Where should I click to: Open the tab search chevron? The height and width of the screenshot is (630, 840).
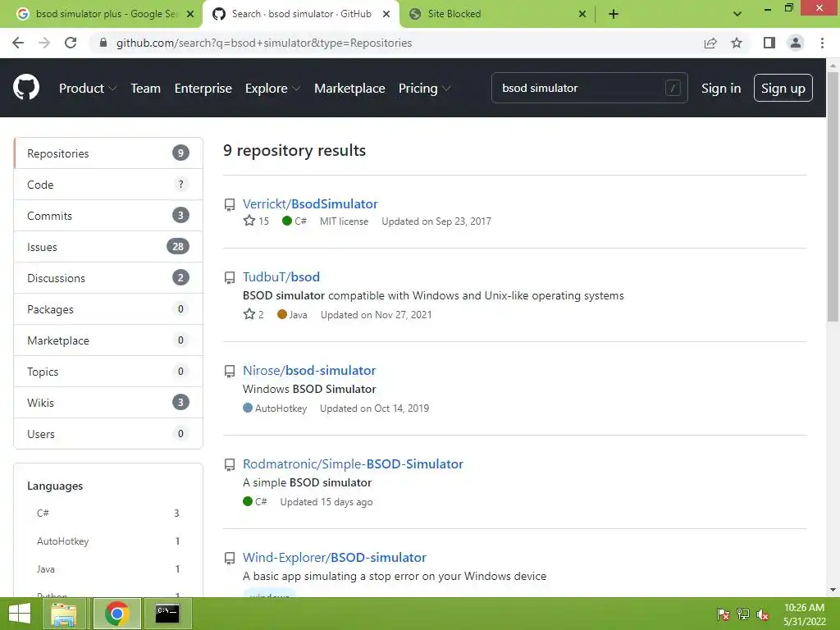pos(737,14)
